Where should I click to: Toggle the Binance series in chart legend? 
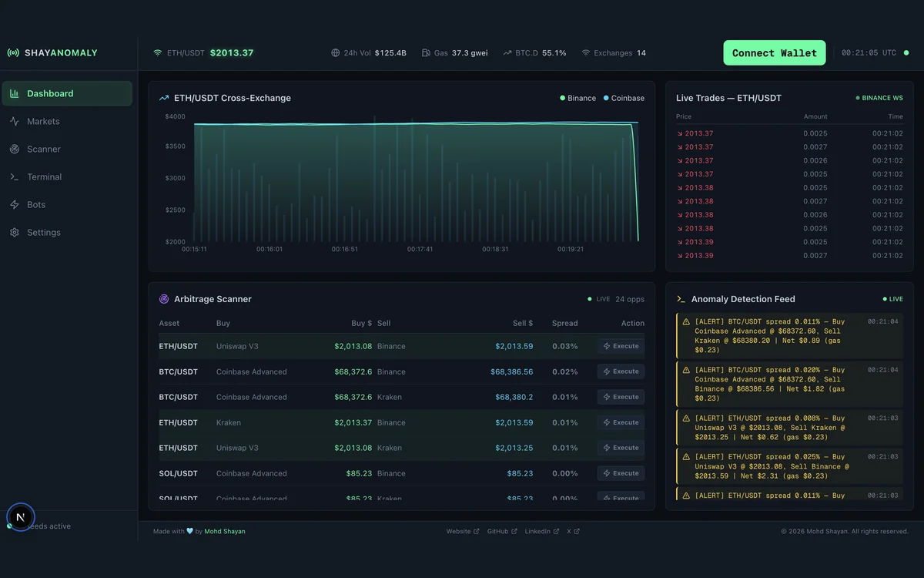coord(577,98)
